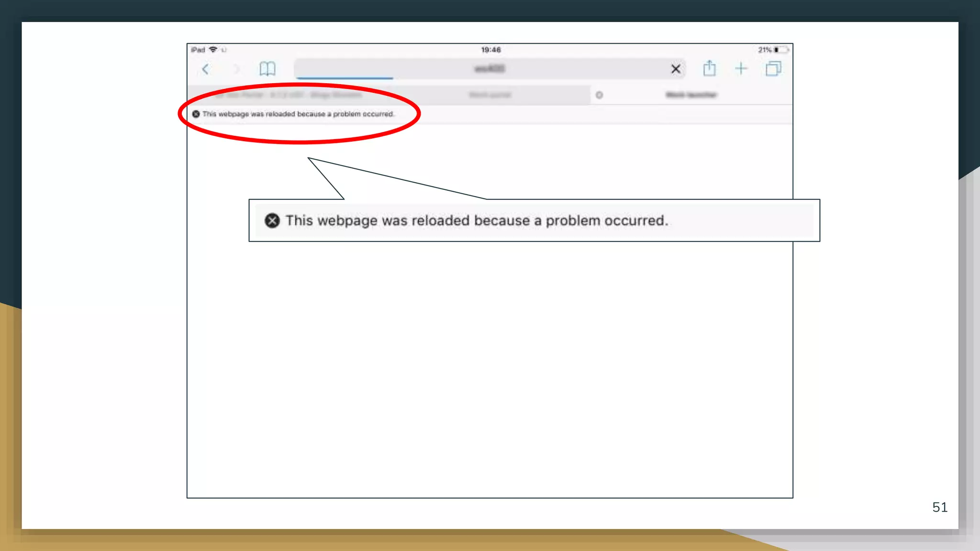Click the greyed-out forward arrow
The image size is (980, 551).
pos(236,69)
